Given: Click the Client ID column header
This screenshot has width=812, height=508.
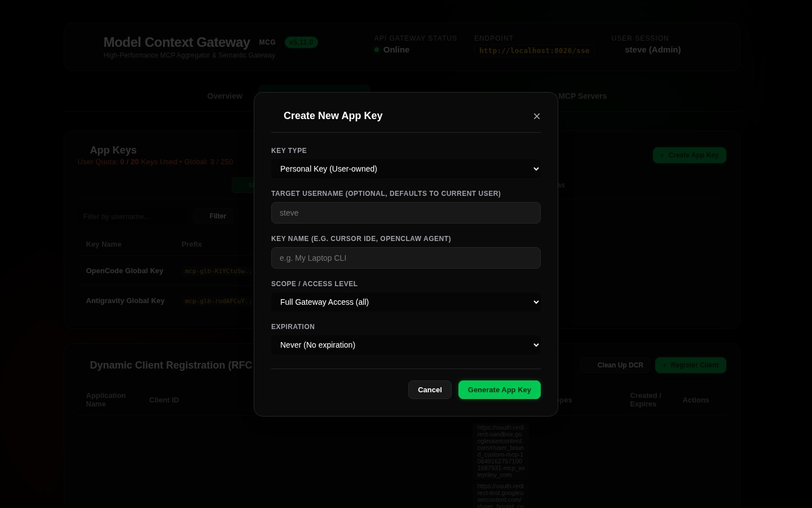Looking at the screenshot, I should click(164, 400).
